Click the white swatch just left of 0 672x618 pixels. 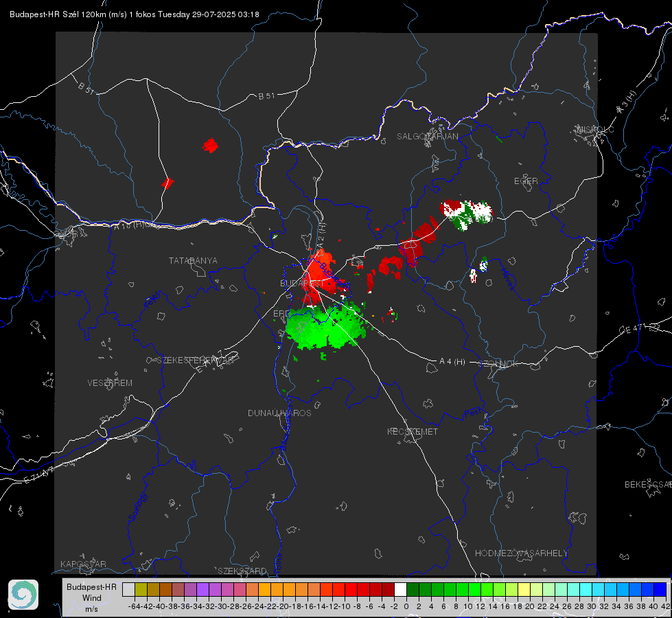tap(400, 590)
